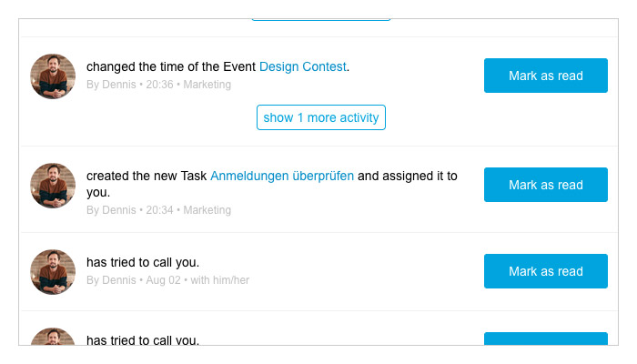Open Dennis's avatar next to the new Task notification
The height and width of the screenshot is (364, 637).
coord(53,186)
